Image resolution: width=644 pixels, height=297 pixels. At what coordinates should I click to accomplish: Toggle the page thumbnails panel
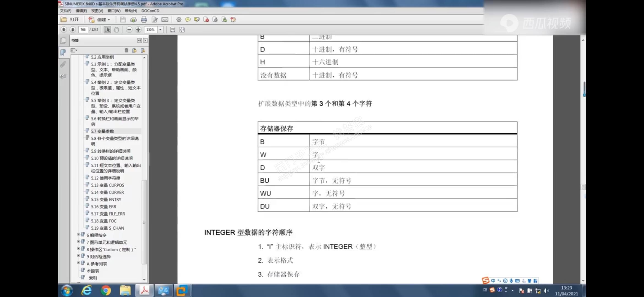(63, 41)
